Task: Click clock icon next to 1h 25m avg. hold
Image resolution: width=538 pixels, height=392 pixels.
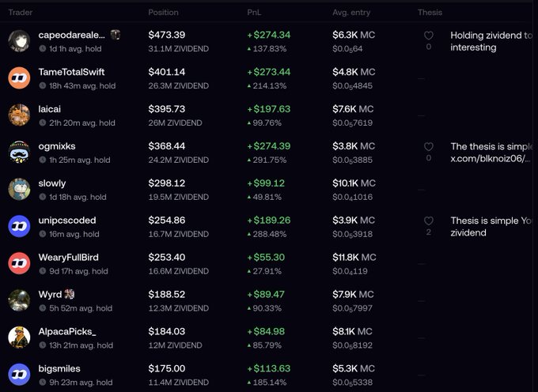Action: (42, 160)
